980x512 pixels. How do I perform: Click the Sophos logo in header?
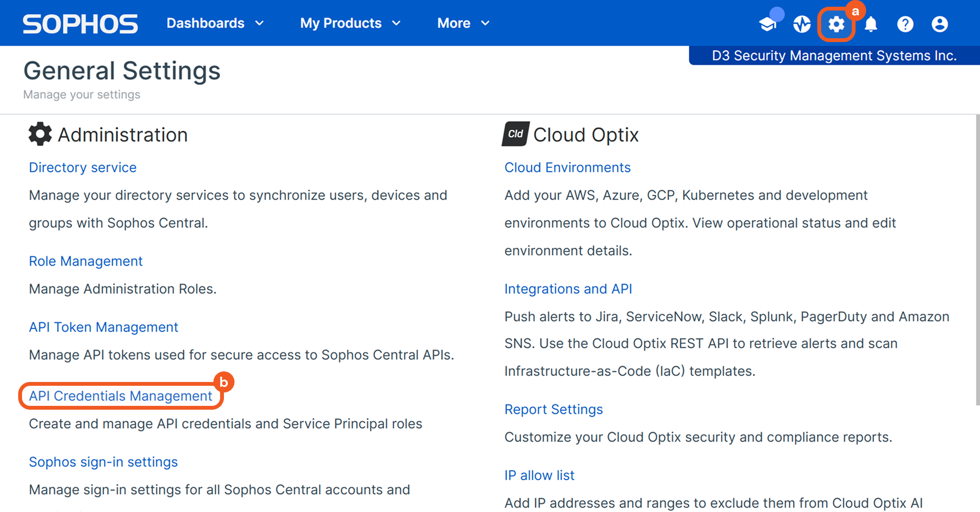pos(80,23)
